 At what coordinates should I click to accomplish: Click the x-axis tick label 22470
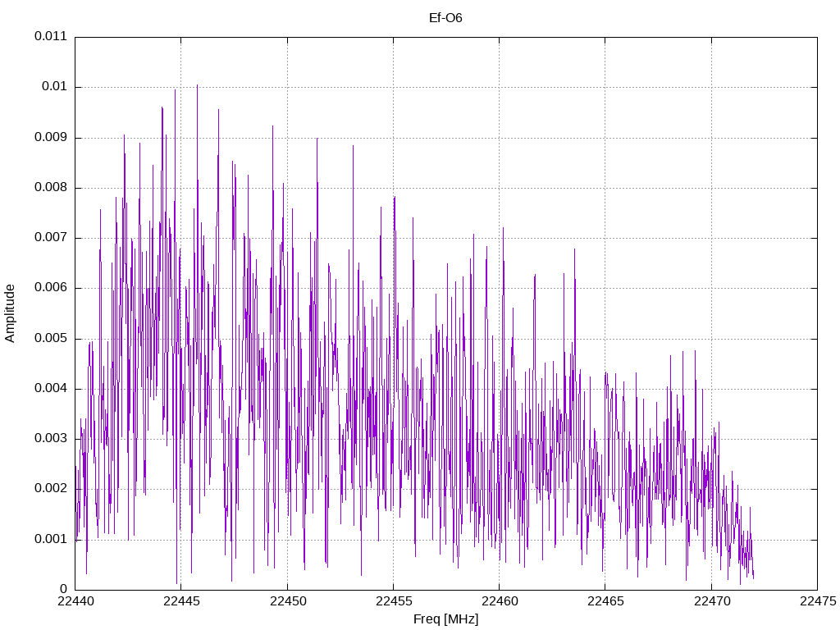[712, 601]
